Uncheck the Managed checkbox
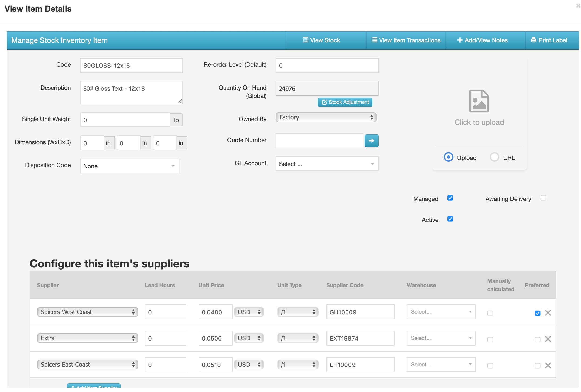 click(450, 198)
